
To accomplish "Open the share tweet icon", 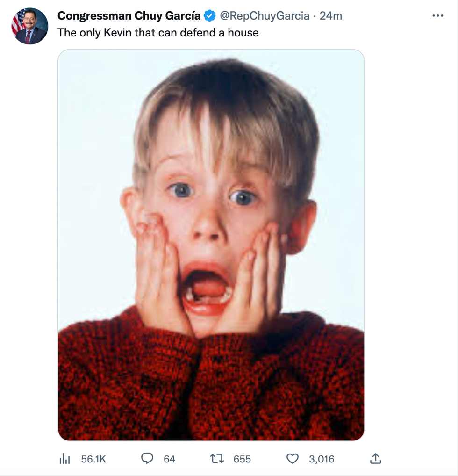I will click(375, 459).
